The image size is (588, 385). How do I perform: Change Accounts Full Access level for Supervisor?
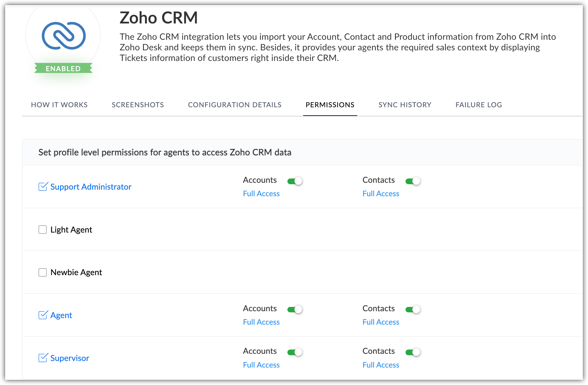point(261,365)
